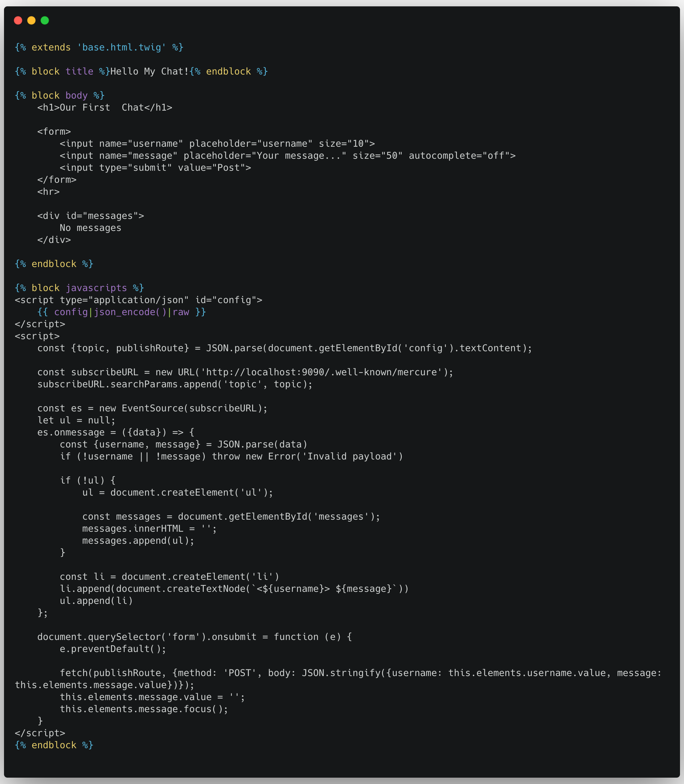Click the green maximize window dot
The width and height of the screenshot is (684, 784).
(x=45, y=20)
